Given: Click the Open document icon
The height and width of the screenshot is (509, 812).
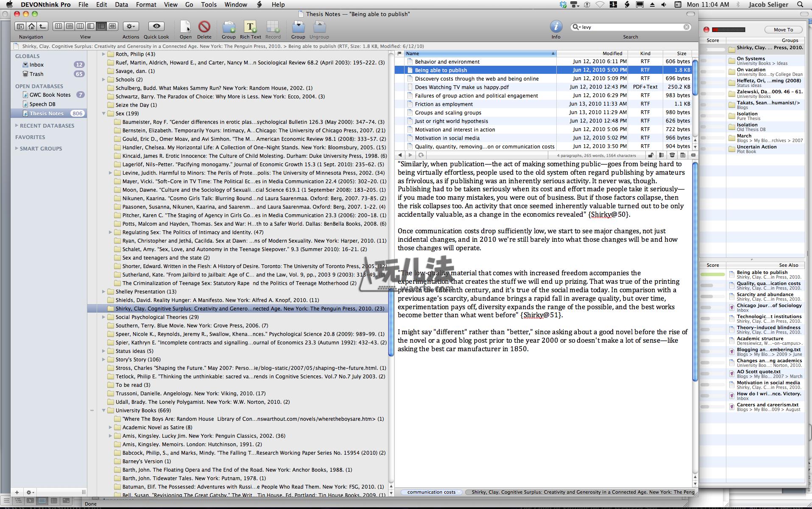Looking at the screenshot, I should pos(185,27).
